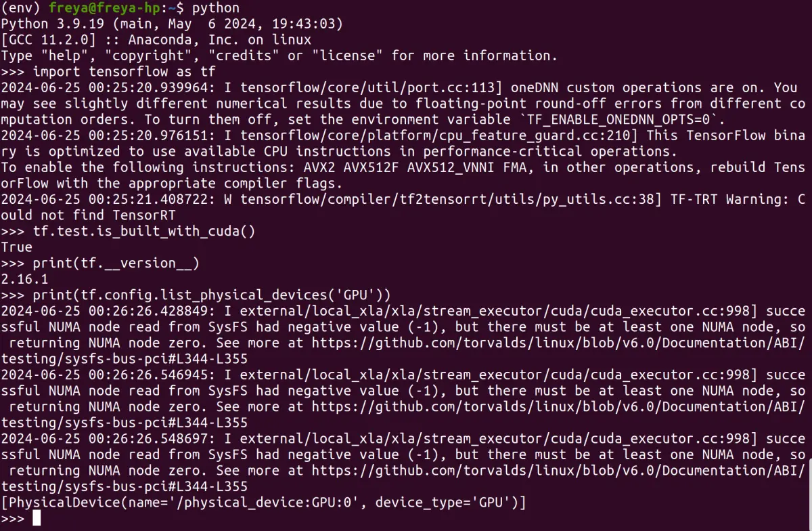
Task: Click the Python 3.9.19 version banner
Action: (172, 24)
